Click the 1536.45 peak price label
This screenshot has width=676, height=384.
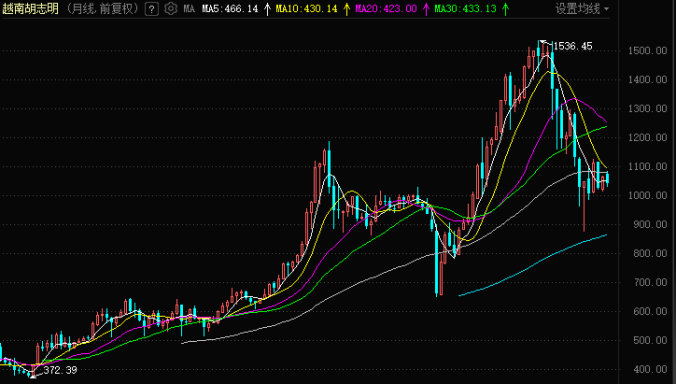[573, 46]
